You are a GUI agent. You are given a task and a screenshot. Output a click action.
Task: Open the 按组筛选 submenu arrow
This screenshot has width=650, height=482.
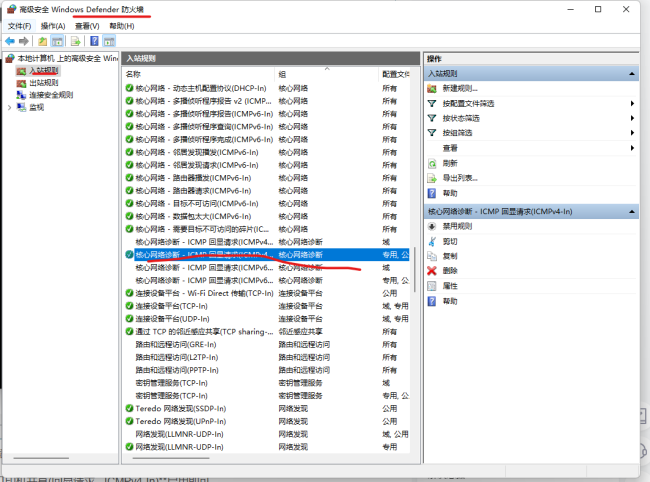pos(632,133)
